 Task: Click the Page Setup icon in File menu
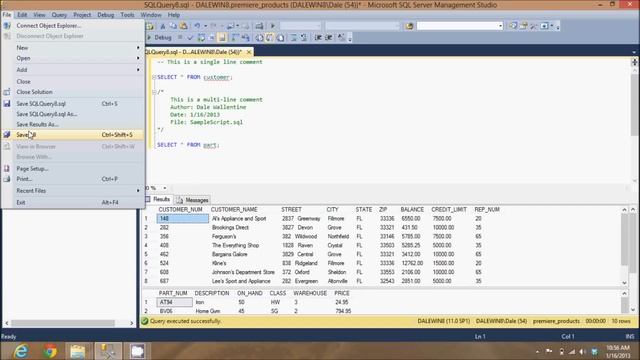pyautogui.click(x=7, y=168)
